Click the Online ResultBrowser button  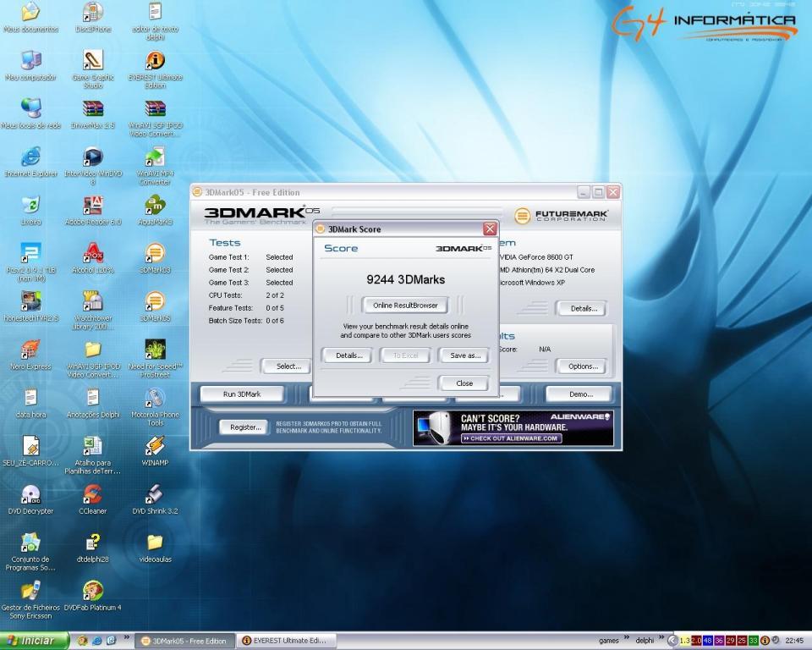click(405, 306)
